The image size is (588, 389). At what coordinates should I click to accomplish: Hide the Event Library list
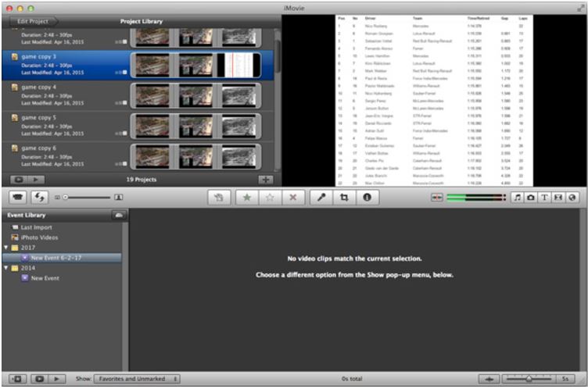[17, 379]
